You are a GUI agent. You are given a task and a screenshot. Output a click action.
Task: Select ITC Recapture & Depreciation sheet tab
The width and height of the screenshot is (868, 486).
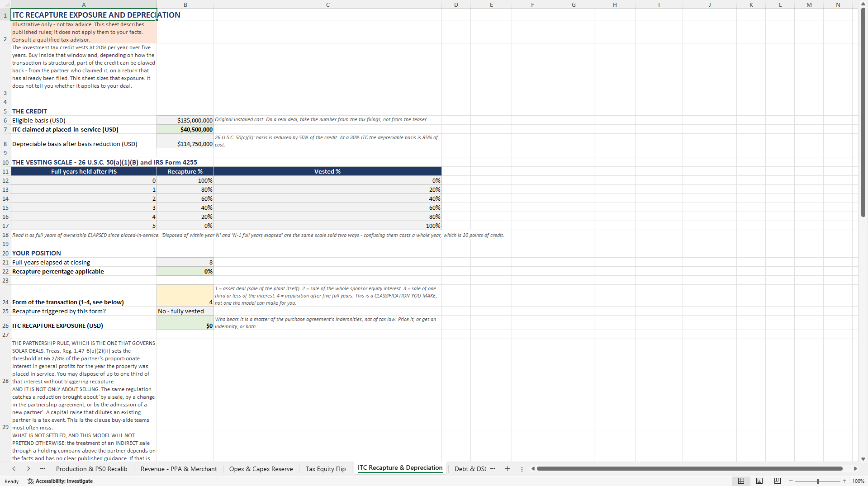coord(400,468)
